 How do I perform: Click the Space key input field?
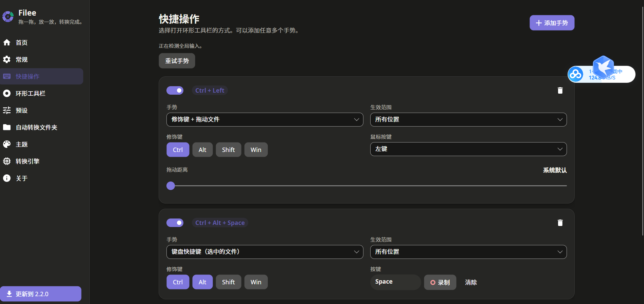pyautogui.click(x=395, y=282)
